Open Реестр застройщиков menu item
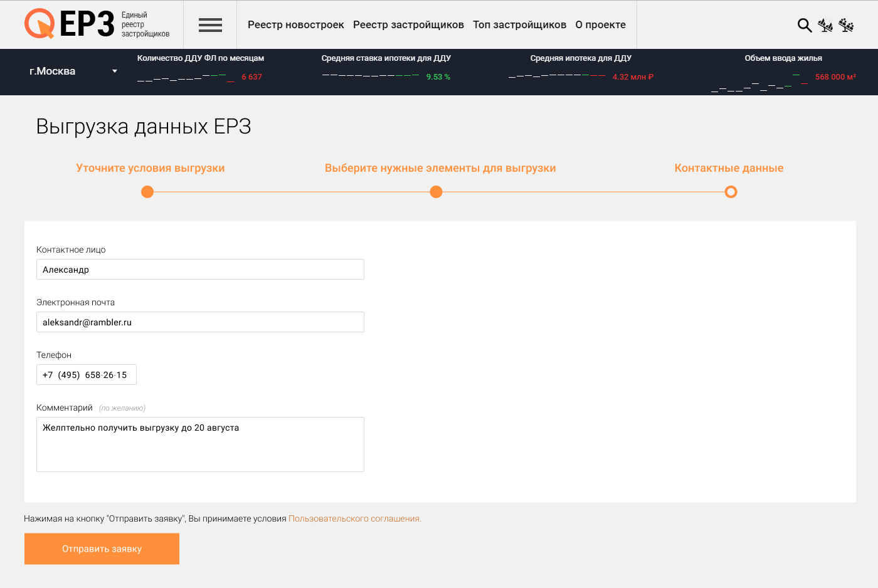The width and height of the screenshot is (878, 588). pyautogui.click(x=408, y=25)
